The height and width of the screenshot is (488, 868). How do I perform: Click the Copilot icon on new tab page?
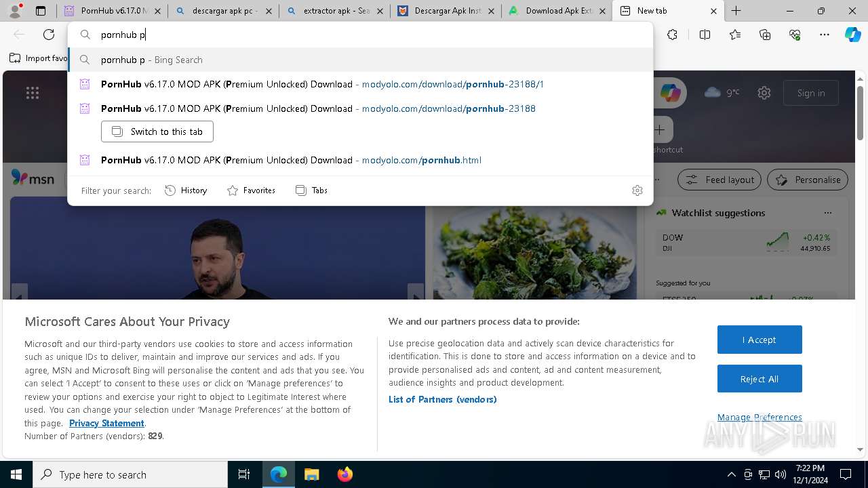pyautogui.click(x=671, y=93)
